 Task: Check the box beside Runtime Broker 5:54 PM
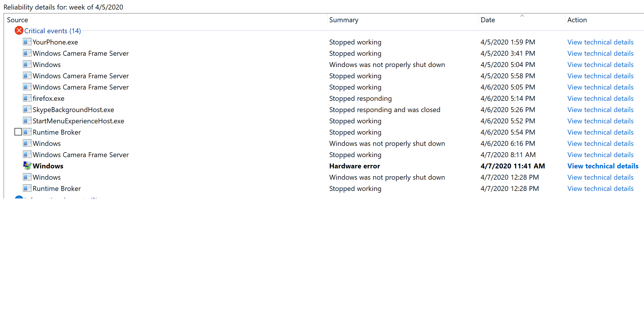click(18, 132)
